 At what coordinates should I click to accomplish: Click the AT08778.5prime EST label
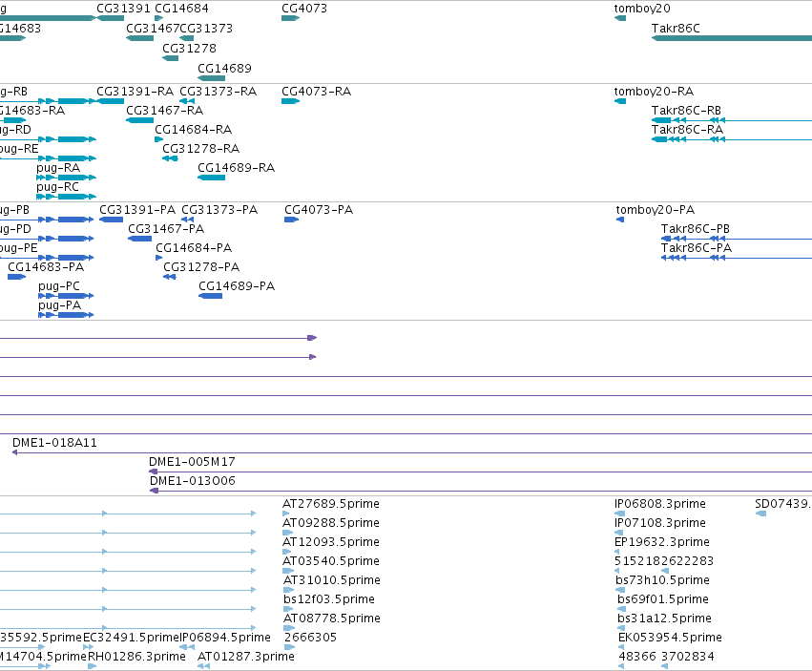332,619
